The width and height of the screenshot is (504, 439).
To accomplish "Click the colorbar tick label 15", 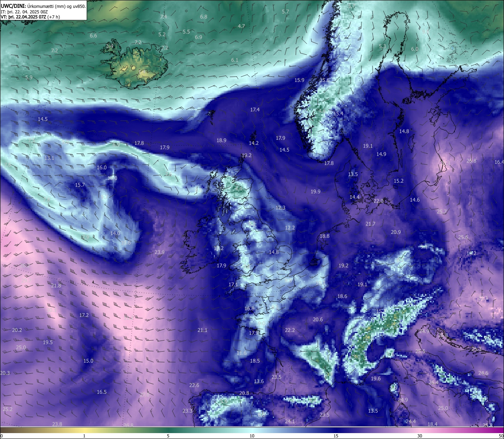I will click(336, 436).
